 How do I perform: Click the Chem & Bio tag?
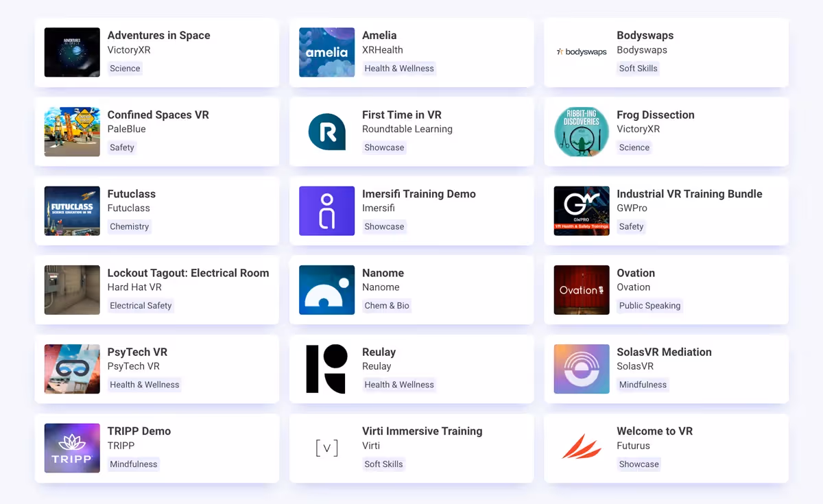[387, 306]
